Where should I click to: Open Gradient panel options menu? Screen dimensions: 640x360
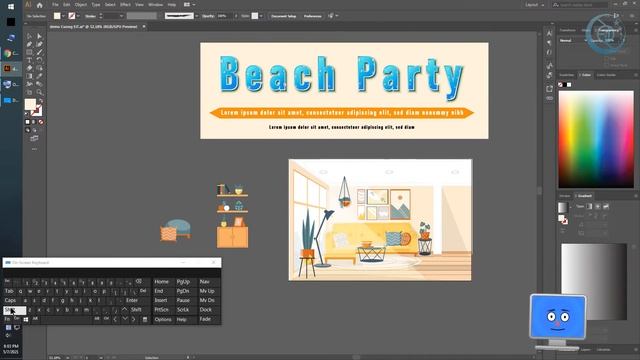click(636, 196)
